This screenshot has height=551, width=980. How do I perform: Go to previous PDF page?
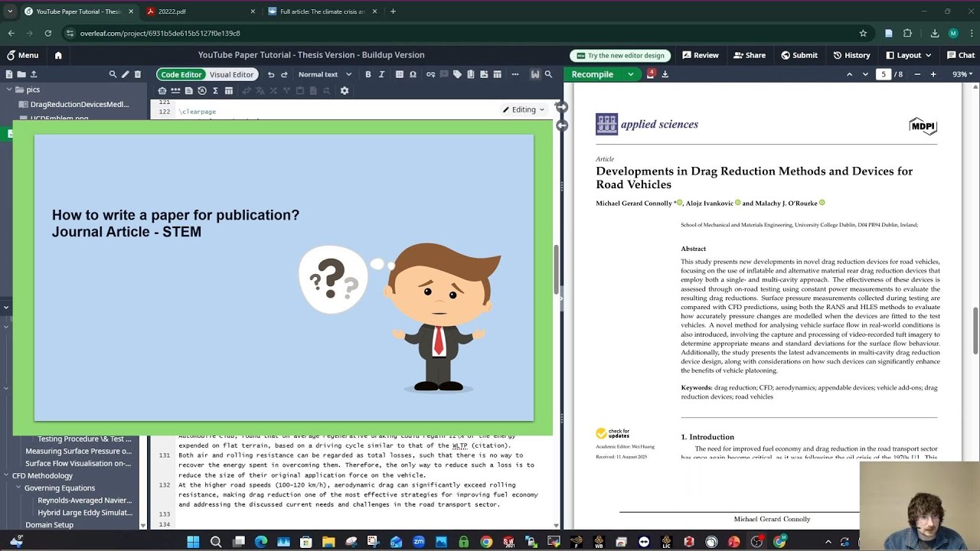pos(849,74)
